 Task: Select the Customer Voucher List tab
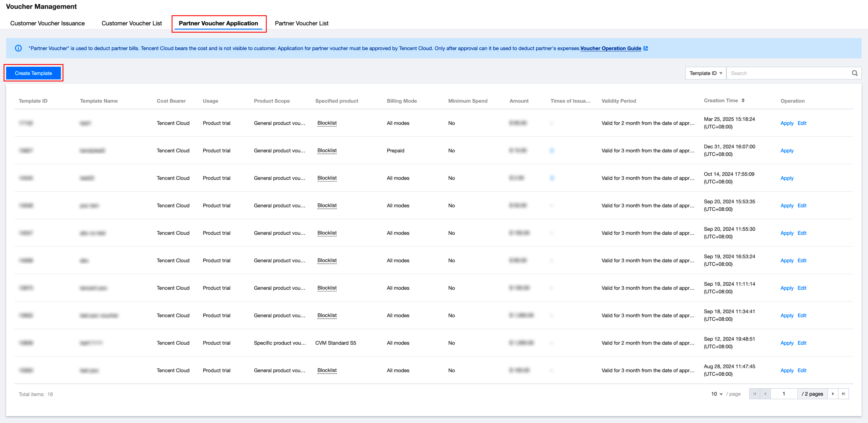click(x=131, y=23)
